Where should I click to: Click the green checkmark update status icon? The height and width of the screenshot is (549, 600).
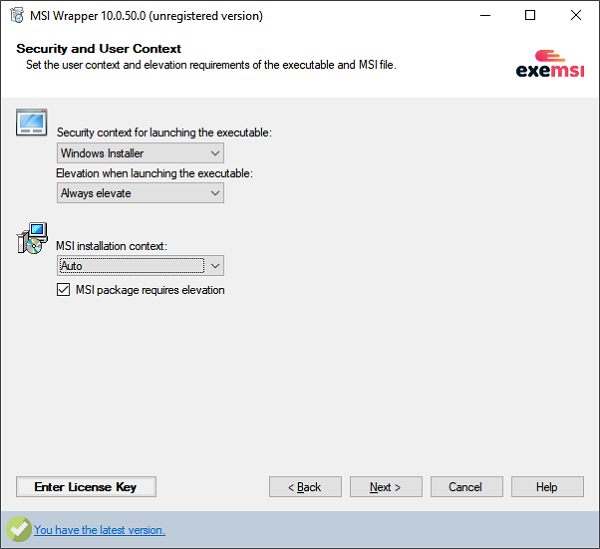pos(17,529)
